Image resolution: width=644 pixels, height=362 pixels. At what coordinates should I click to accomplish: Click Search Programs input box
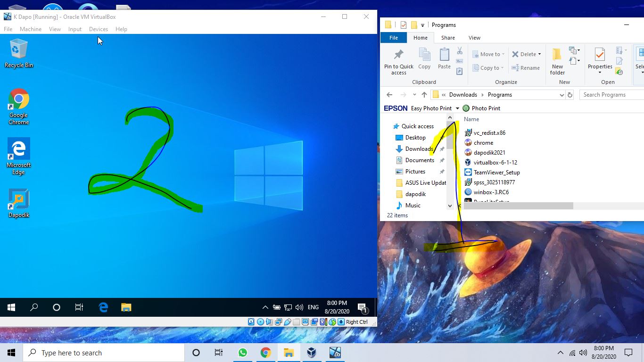pos(612,95)
